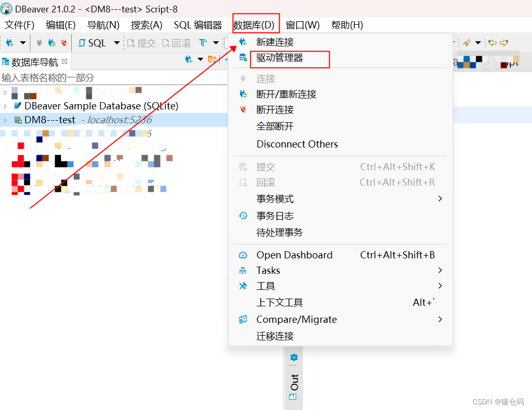
Task: Open the 编辑(E) menu
Action: click(60, 25)
